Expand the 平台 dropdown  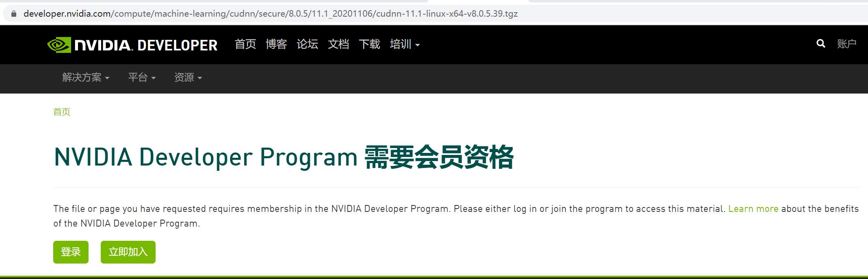tap(142, 77)
